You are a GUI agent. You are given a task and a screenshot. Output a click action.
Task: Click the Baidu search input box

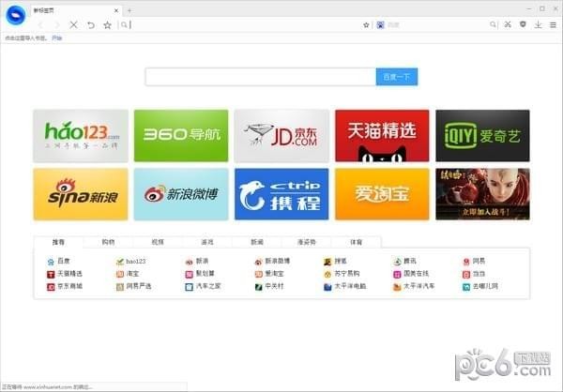point(260,77)
